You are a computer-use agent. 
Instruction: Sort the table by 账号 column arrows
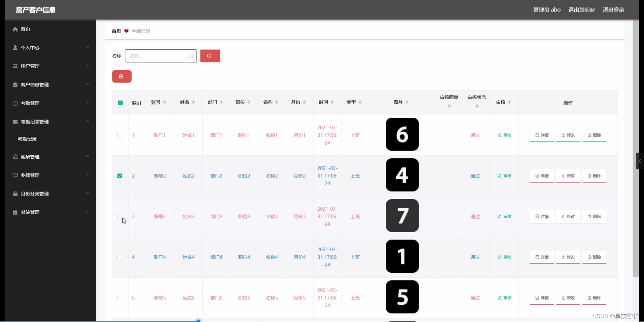165,102
